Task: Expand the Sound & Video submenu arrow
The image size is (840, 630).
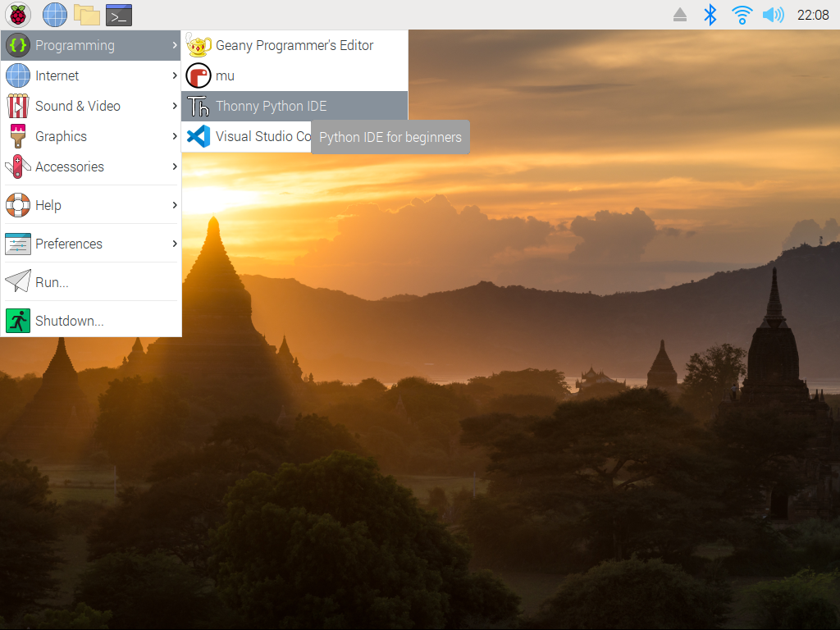Action: [175, 106]
